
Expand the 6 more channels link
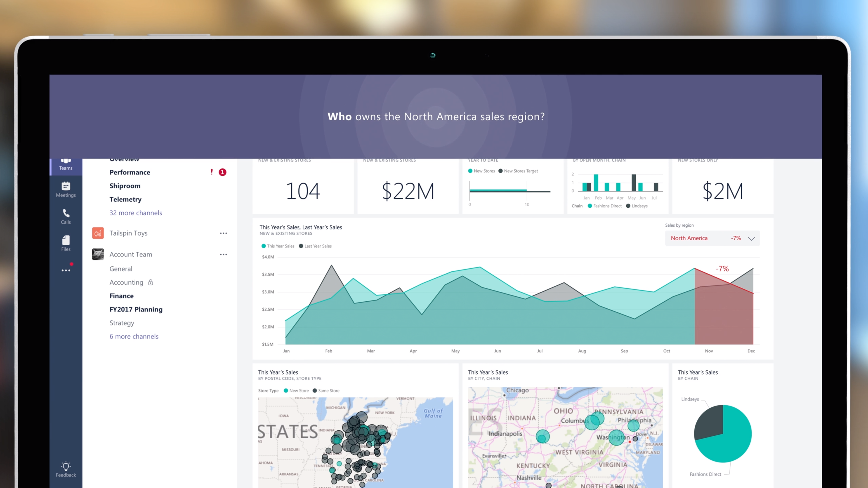point(134,336)
